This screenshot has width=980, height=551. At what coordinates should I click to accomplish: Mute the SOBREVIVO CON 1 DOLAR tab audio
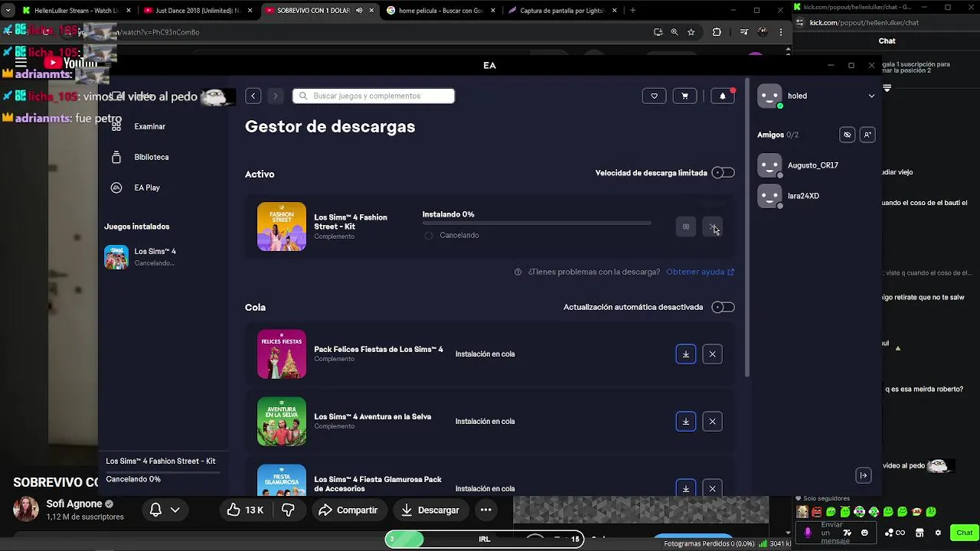(359, 11)
